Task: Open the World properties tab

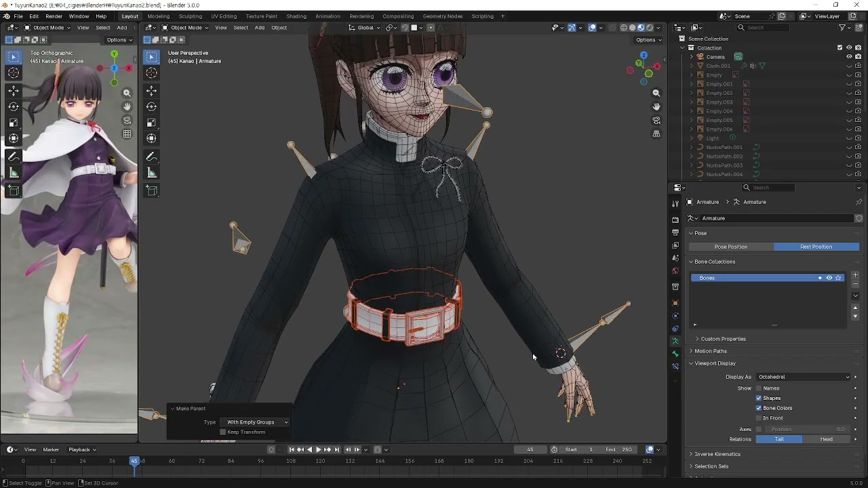Action: point(675,271)
